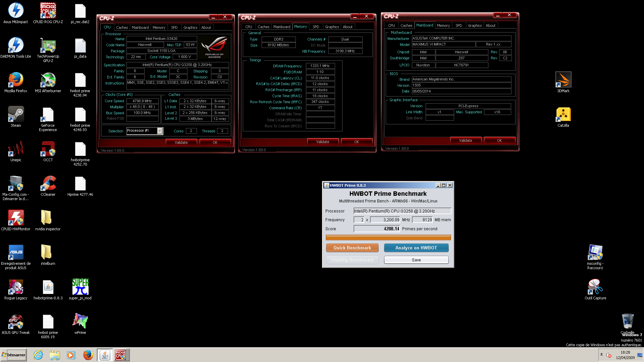Open Caches tab in left CPU-Z window
Screen dimensions: 644x362
[122, 27]
